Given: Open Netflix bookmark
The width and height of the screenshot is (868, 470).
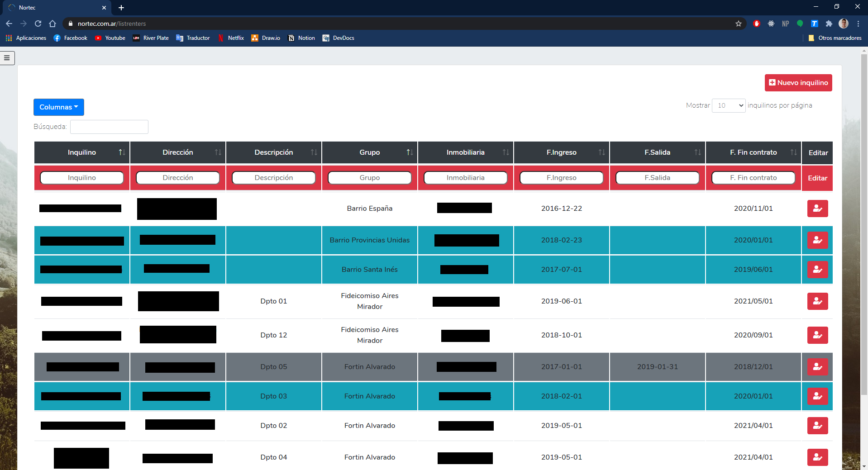Looking at the screenshot, I should pos(231,38).
